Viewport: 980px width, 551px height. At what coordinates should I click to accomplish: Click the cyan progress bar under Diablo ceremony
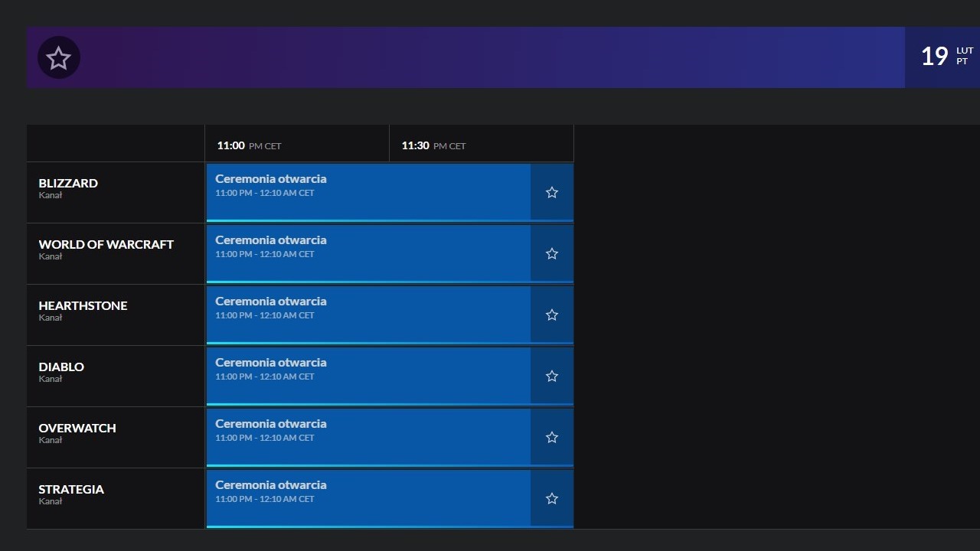367,403
